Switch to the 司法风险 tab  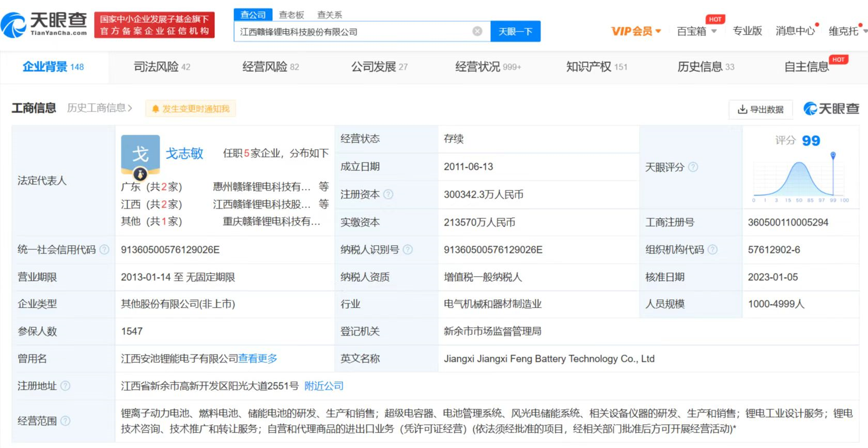[162, 67]
